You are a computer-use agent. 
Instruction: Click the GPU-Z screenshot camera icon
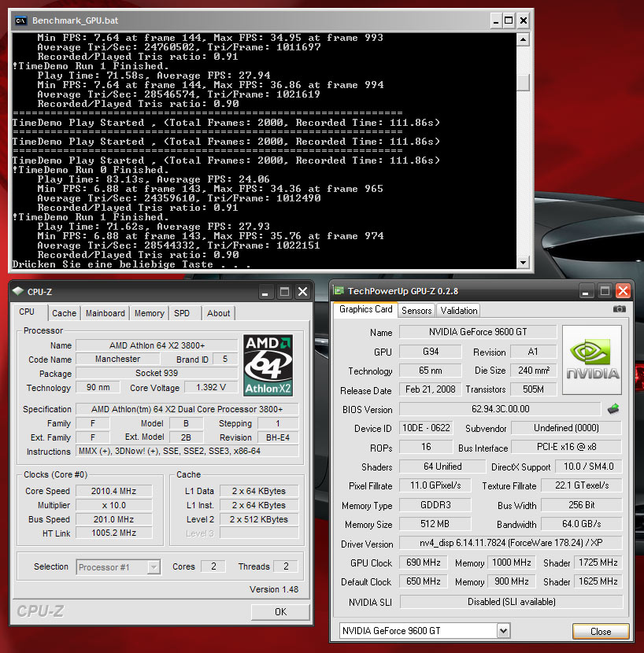tap(619, 309)
